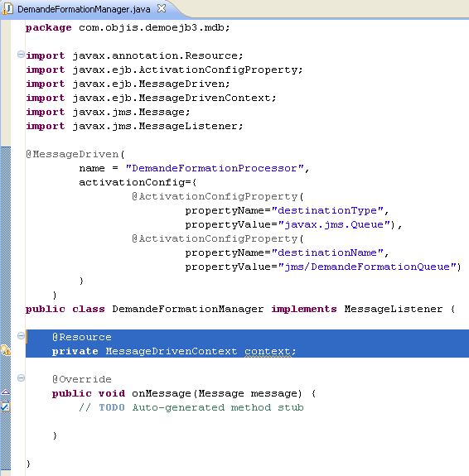This screenshot has width=469, height=476.
Task: Click the TODO Auto-generated method stub comment
Action: point(191,407)
